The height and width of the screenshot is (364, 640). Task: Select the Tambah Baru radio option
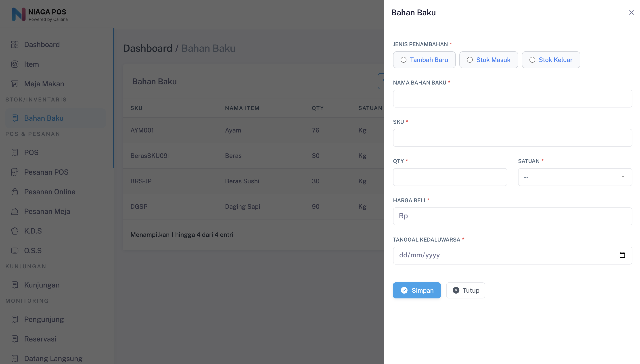(403, 60)
